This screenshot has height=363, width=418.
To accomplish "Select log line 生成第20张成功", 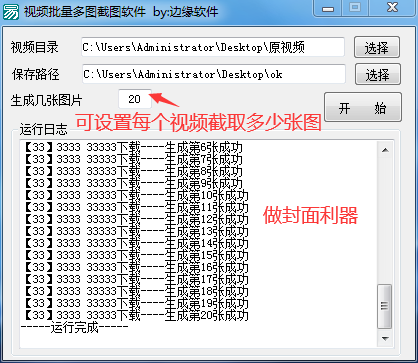I will (136, 315).
